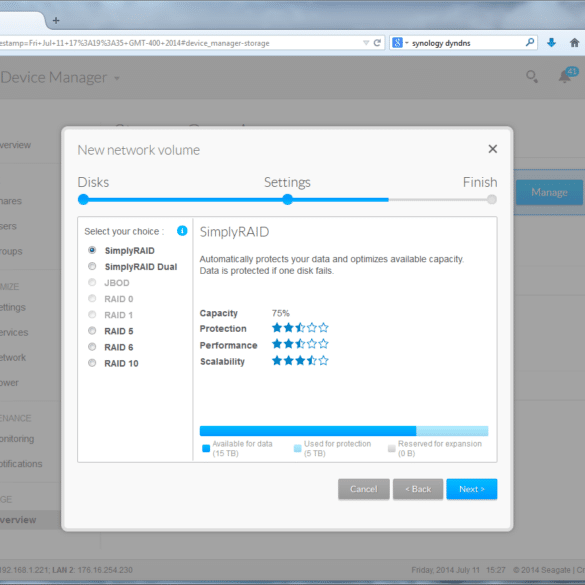Click the search magnifier in browser search box

pos(530,43)
